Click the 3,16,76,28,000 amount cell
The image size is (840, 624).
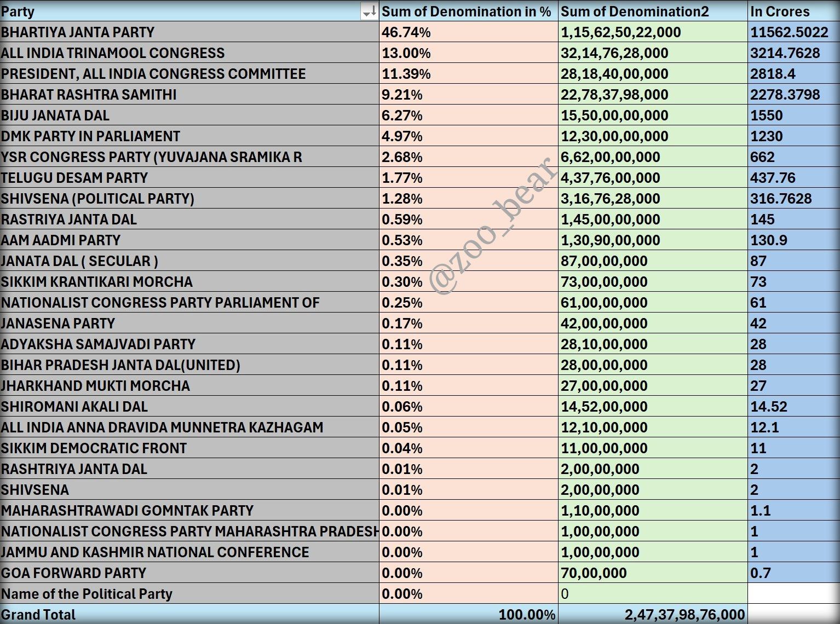[653, 199]
